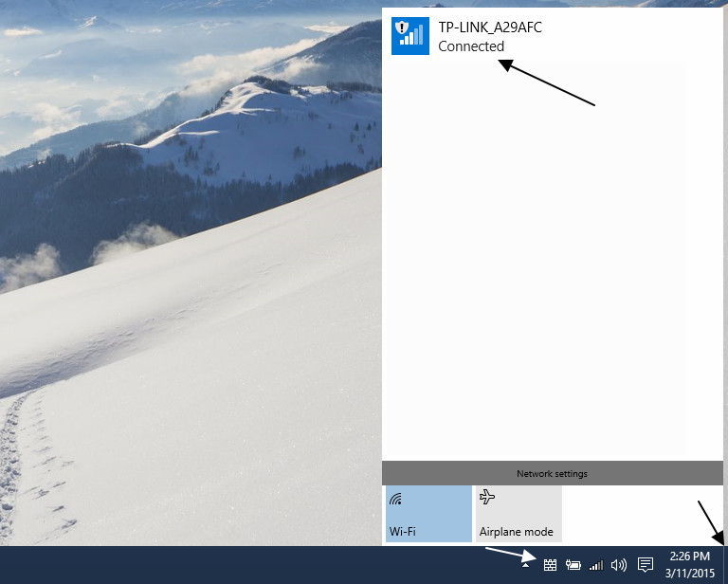Open Network settings
This screenshot has height=584, width=728.
tap(552, 473)
